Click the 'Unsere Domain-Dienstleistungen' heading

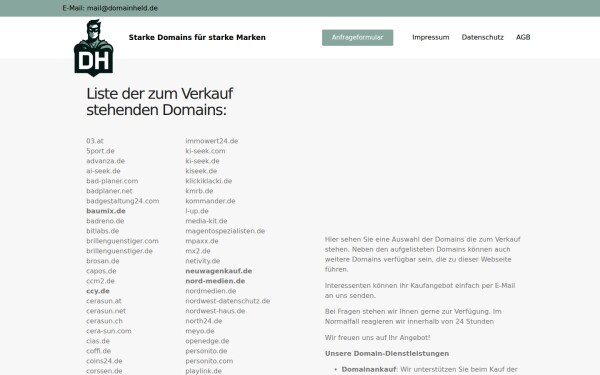point(387,353)
